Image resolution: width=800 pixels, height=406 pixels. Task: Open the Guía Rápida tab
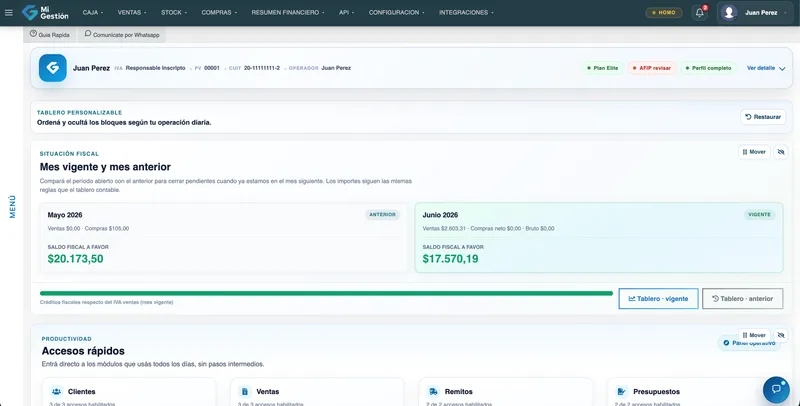(49, 35)
